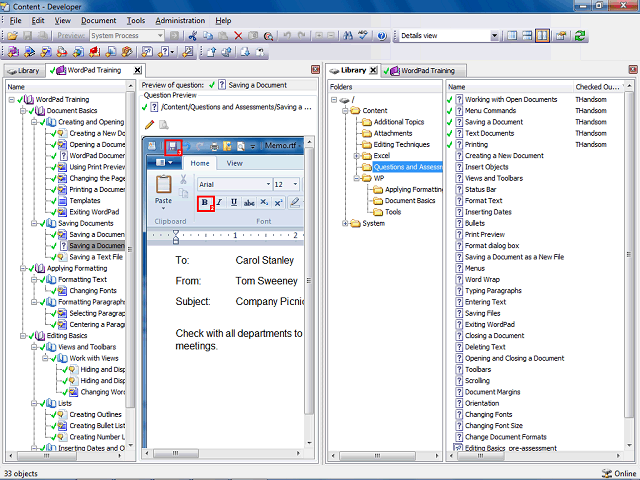This screenshot has width=640, height=480.
Task: Select the Insert Objects question
Action: pos(487,167)
